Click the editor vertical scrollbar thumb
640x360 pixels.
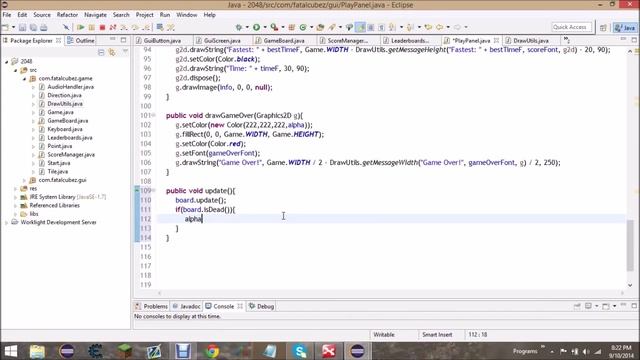pos(631,245)
